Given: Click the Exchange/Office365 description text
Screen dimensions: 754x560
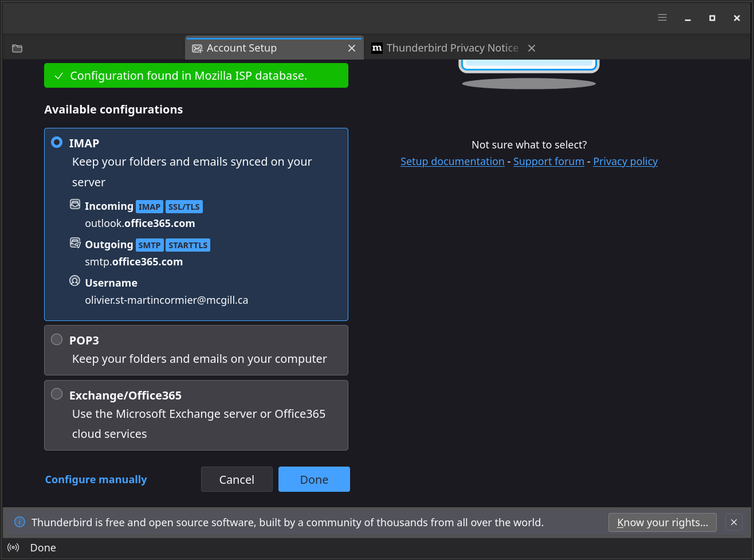Looking at the screenshot, I should tap(199, 424).
